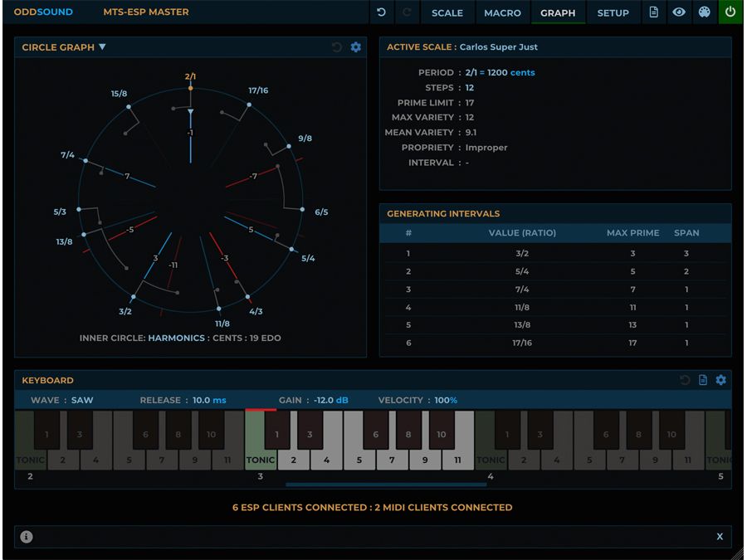Click the scrollbar beneath the keyboard keys

tap(388, 480)
